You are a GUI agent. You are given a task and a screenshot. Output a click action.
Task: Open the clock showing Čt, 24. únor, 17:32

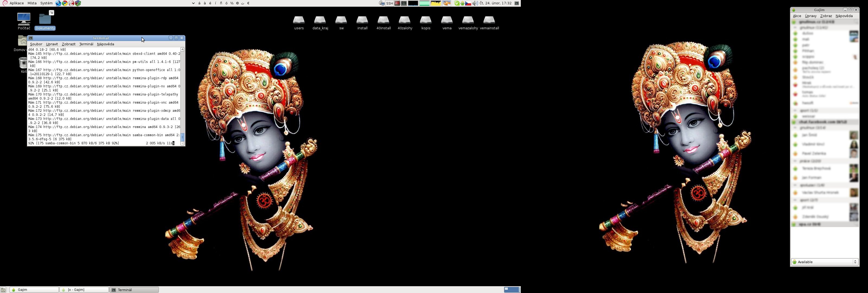point(495,3)
